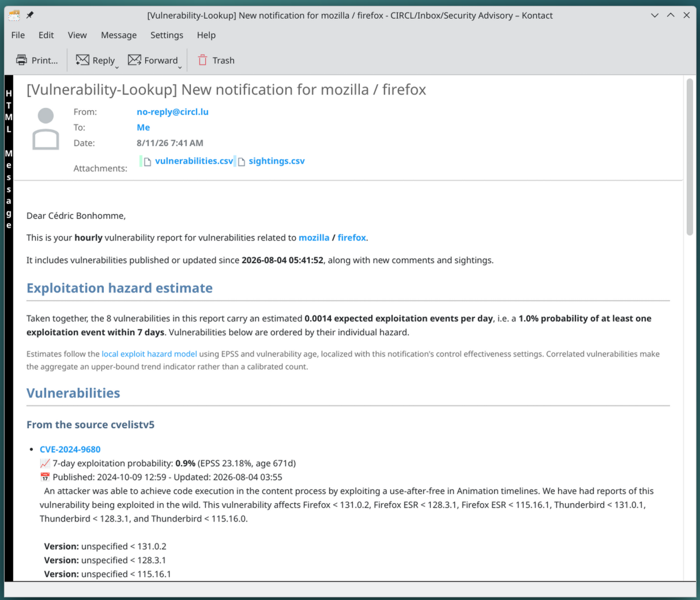700x600 pixels.
Task: Open Forward dropdown arrow
Action: pos(180,67)
